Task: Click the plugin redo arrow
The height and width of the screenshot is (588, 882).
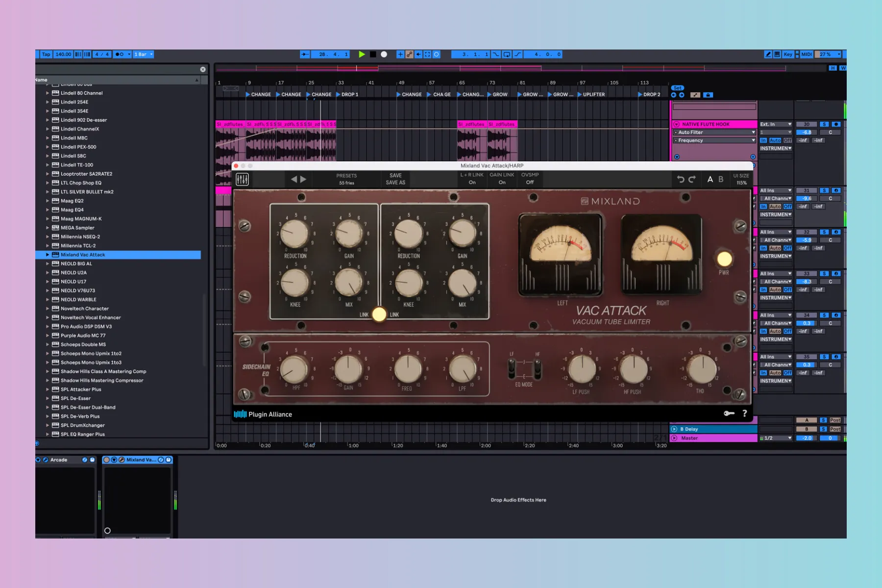Action: coord(692,179)
